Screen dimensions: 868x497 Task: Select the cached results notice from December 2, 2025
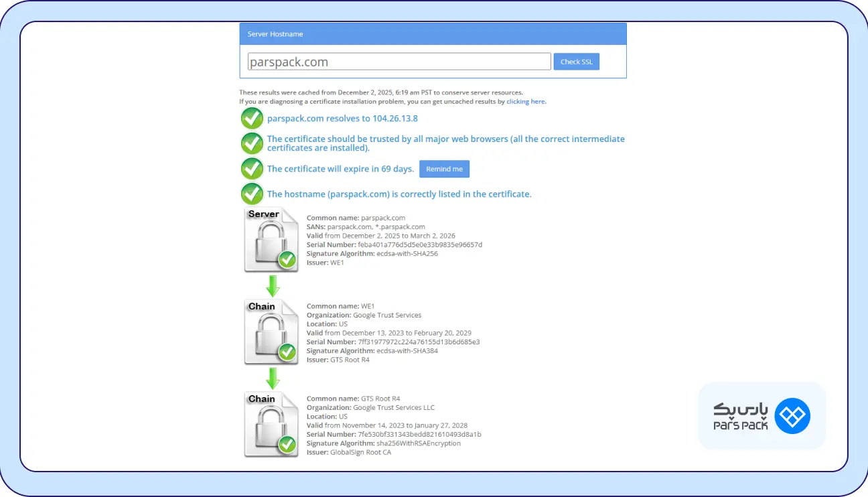click(x=381, y=92)
